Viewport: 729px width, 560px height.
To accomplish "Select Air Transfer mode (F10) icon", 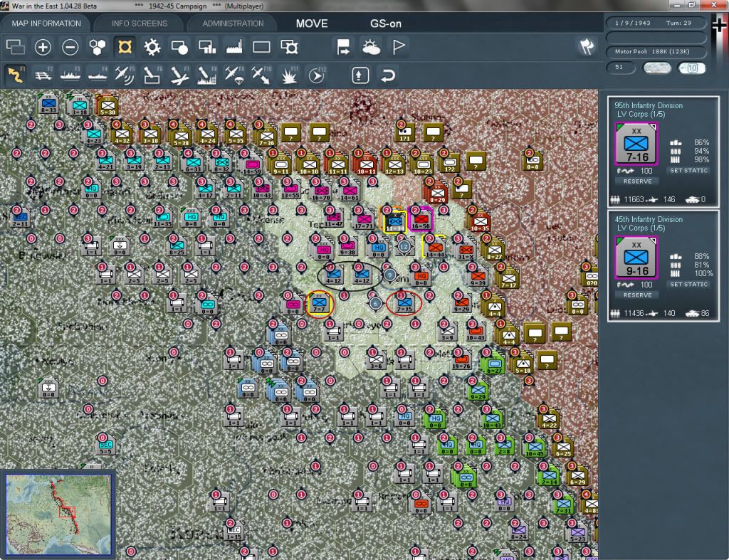I will coord(261,75).
